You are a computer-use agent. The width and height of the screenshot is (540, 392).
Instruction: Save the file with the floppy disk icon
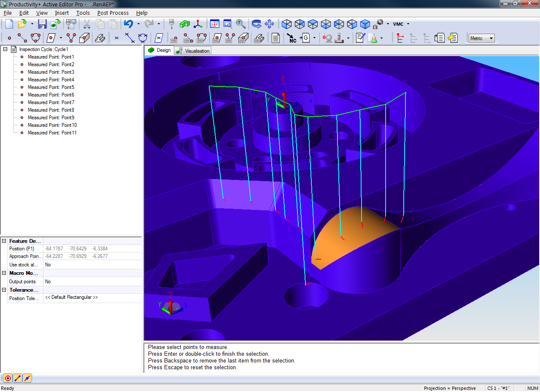(x=42, y=24)
